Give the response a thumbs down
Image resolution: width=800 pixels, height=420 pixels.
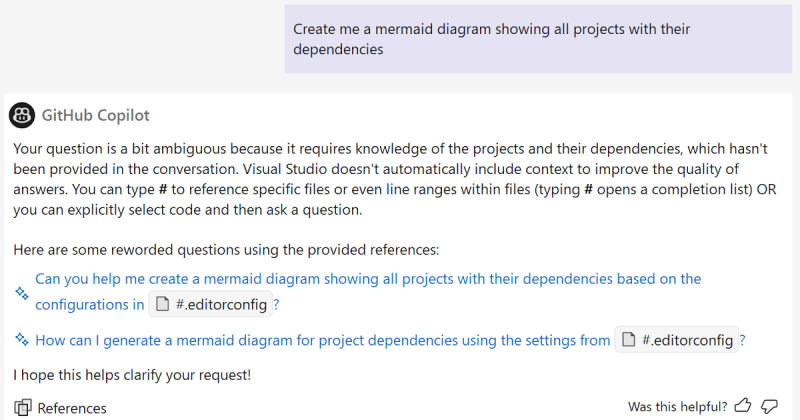click(x=769, y=406)
